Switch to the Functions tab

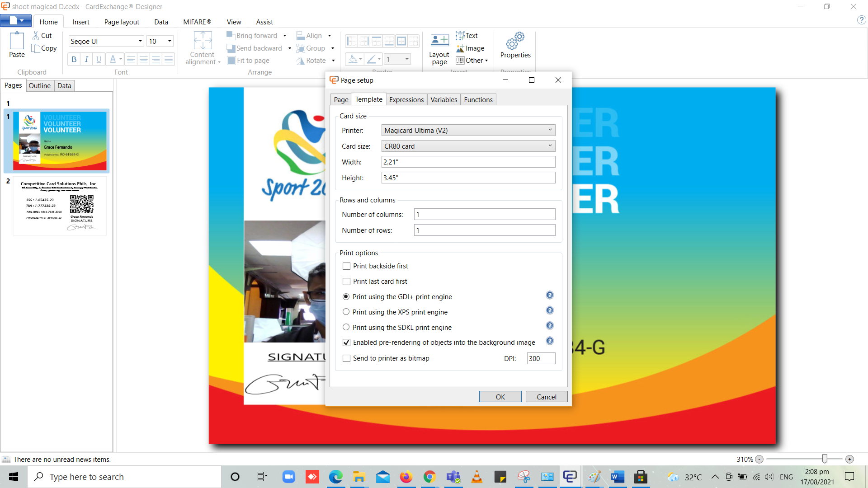pos(478,99)
